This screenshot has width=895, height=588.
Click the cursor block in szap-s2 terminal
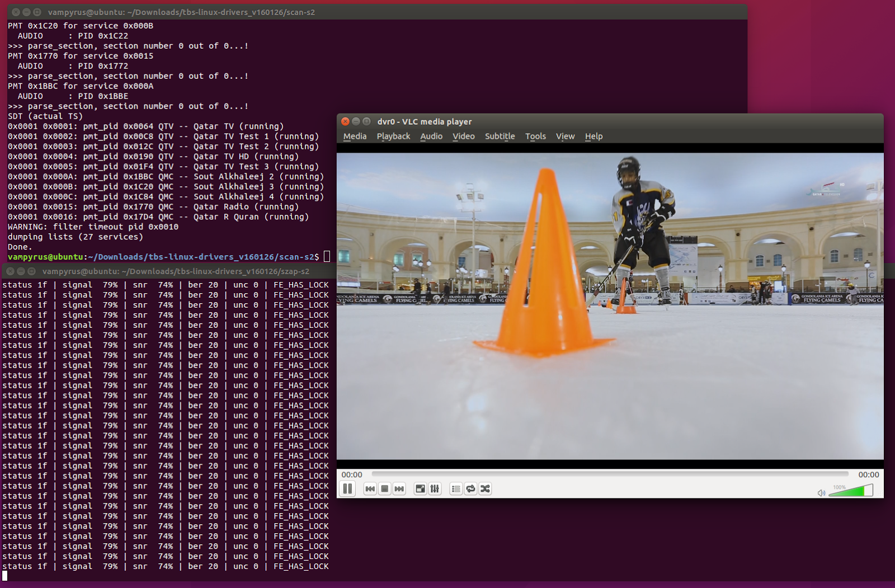5,576
